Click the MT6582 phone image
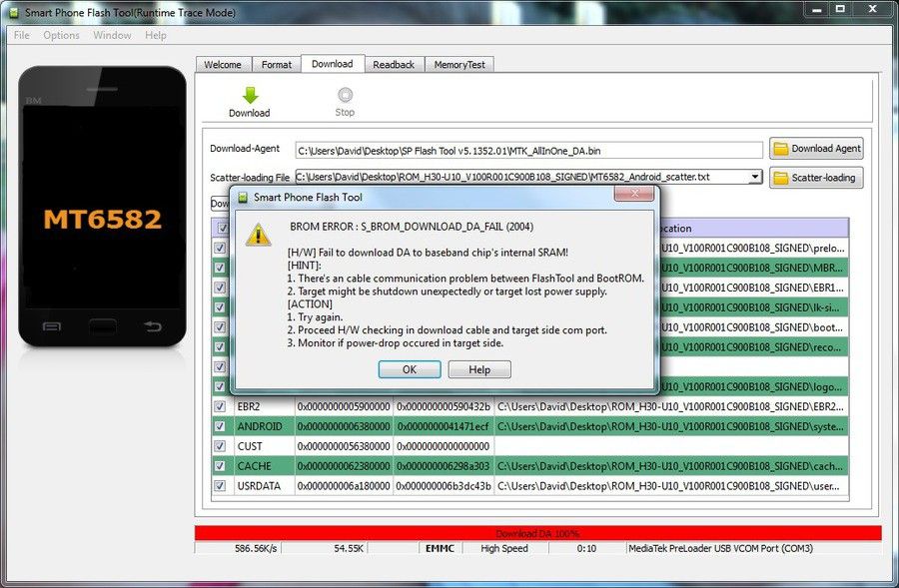Screen dimensions: 899x588 click(102, 207)
